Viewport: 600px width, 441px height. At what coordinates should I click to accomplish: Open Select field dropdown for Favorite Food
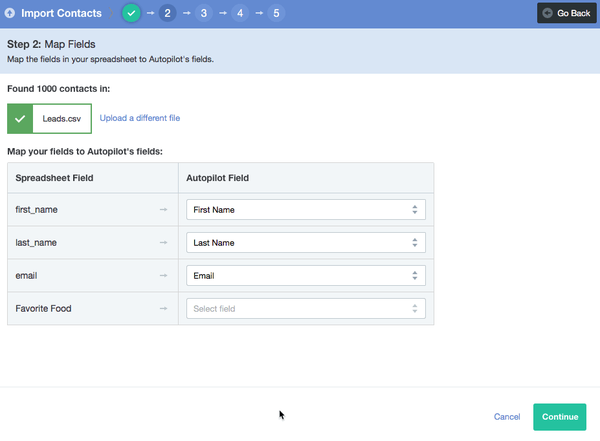(306, 309)
